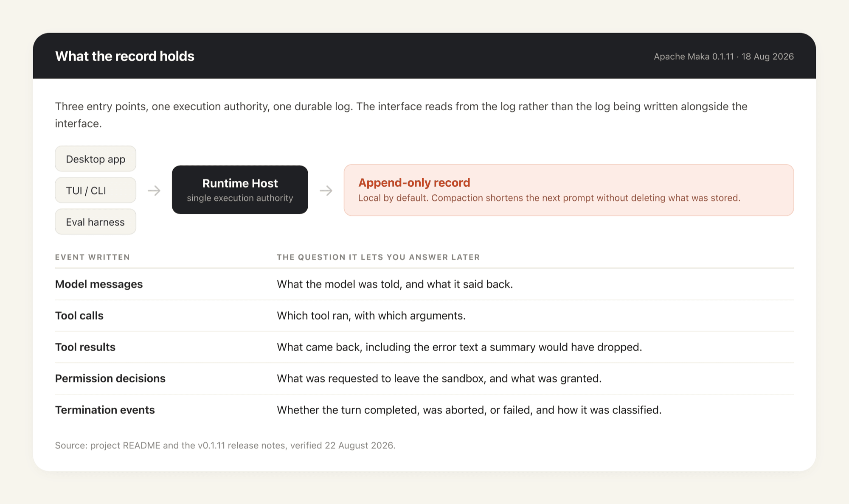
Task: Click the 'What the record holds' title
Action: pyautogui.click(x=125, y=56)
